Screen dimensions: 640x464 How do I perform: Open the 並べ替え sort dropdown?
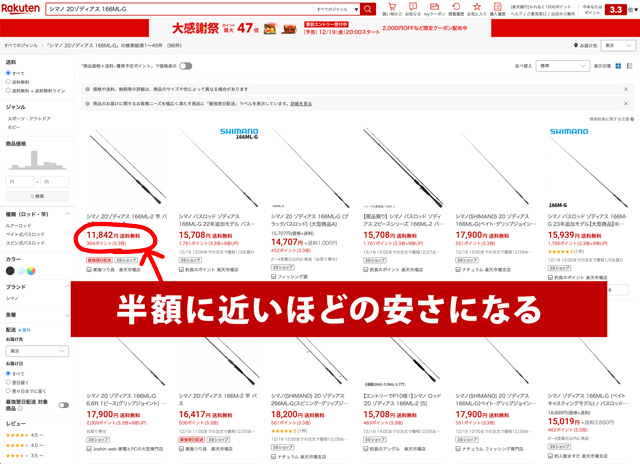[x=562, y=66]
